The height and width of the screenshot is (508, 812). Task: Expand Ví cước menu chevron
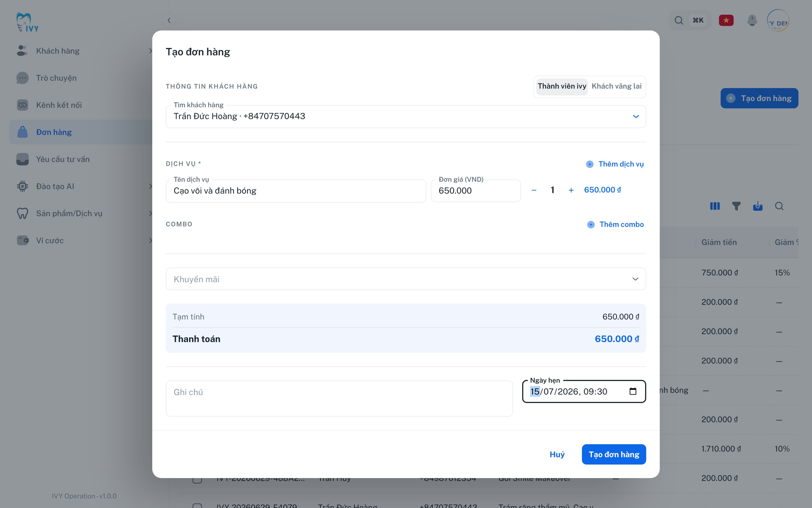tap(150, 240)
